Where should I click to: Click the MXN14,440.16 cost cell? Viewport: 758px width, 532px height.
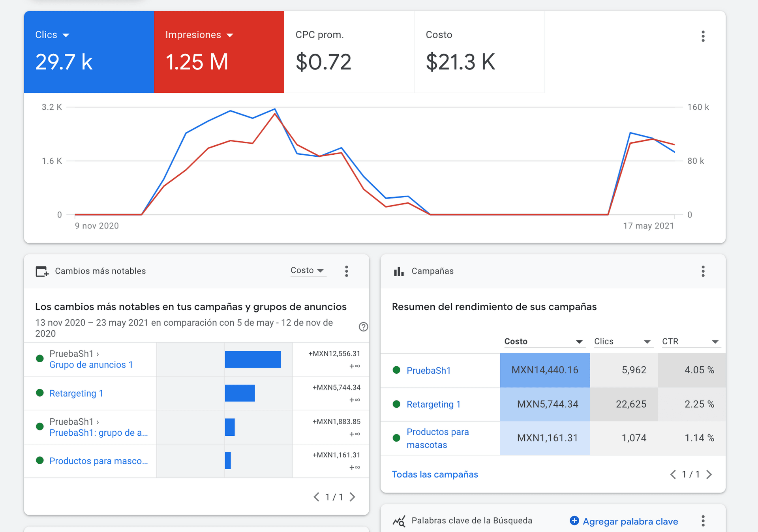tap(545, 370)
